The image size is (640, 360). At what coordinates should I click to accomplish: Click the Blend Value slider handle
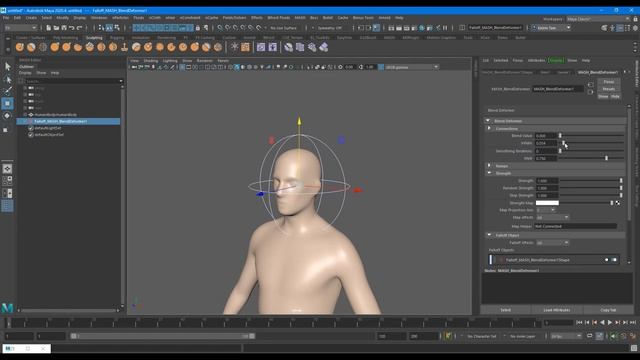[x=560, y=136]
